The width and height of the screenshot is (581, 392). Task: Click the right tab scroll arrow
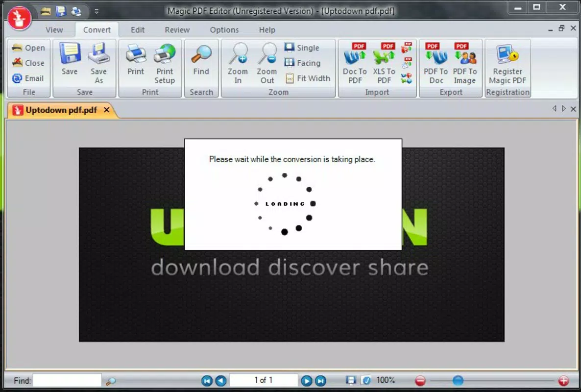[x=563, y=109]
